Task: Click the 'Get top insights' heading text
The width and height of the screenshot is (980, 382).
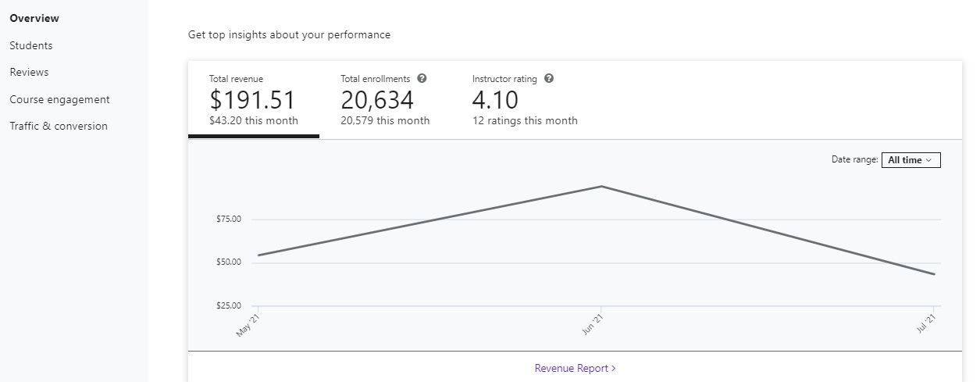Action: [289, 35]
